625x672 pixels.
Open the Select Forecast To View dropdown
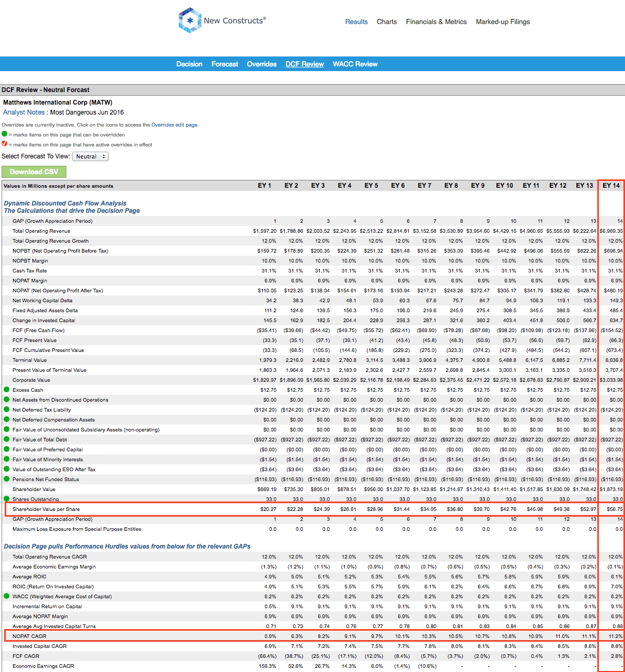pyautogui.click(x=90, y=156)
